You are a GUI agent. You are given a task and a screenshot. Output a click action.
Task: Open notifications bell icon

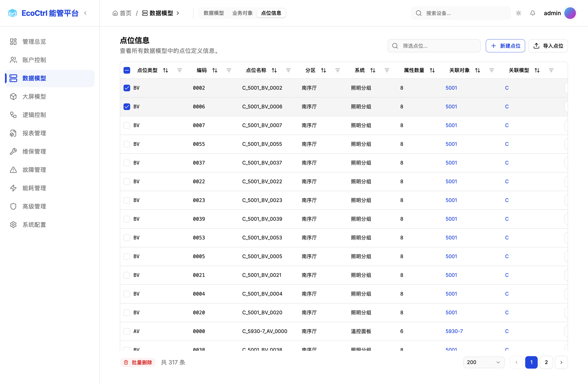[532, 13]
